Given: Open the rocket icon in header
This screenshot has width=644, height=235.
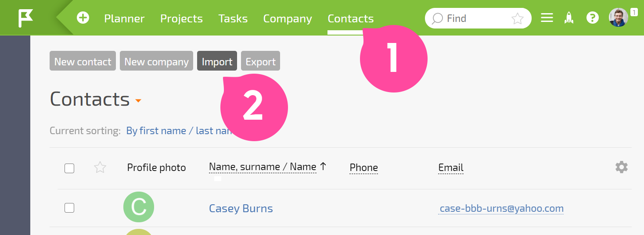Looking at the screenshot, I should point(569,18).
